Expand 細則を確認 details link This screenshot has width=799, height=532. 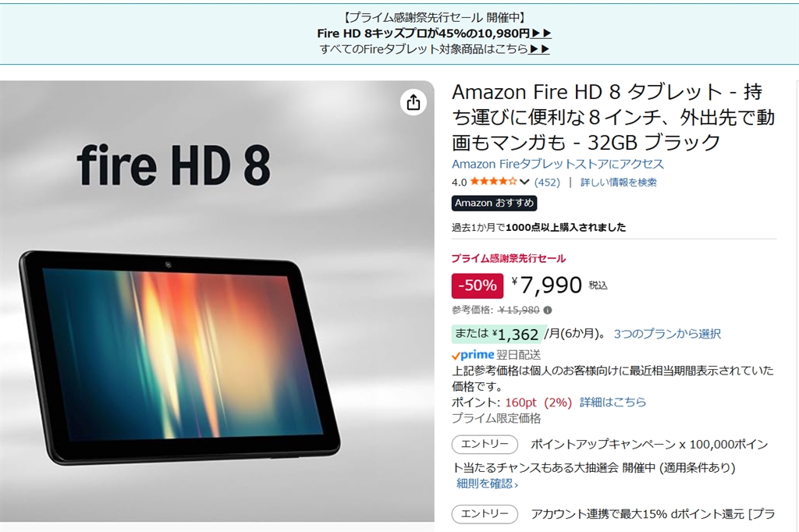[x=487, y=484]
